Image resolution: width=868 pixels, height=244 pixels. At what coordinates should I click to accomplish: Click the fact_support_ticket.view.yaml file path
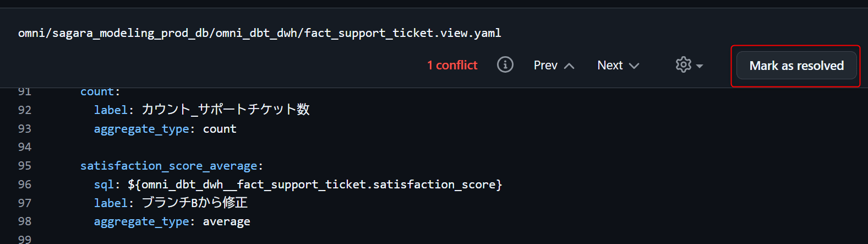259,33
